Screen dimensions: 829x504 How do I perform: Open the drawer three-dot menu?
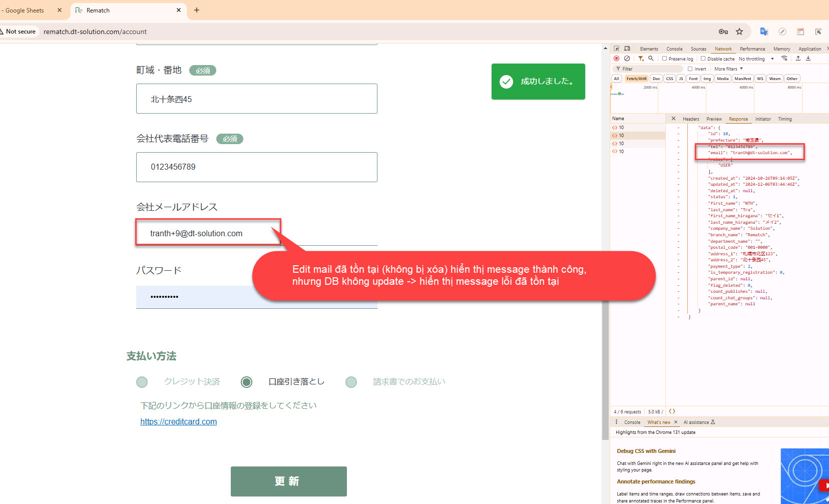tap(616, 422)
